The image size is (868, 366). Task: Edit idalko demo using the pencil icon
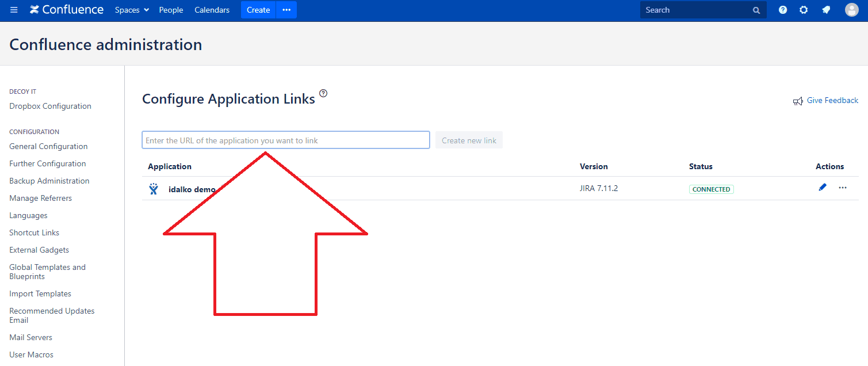[822, 187]
